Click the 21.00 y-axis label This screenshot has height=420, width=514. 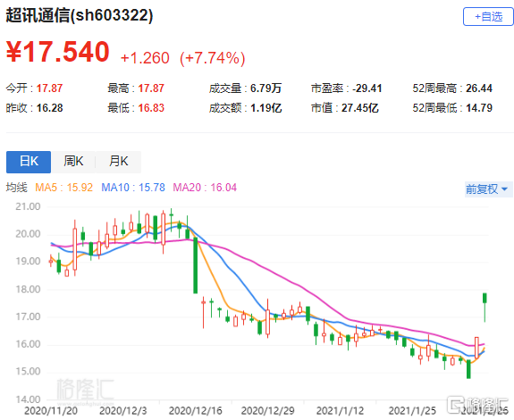[x=28, y=206]
